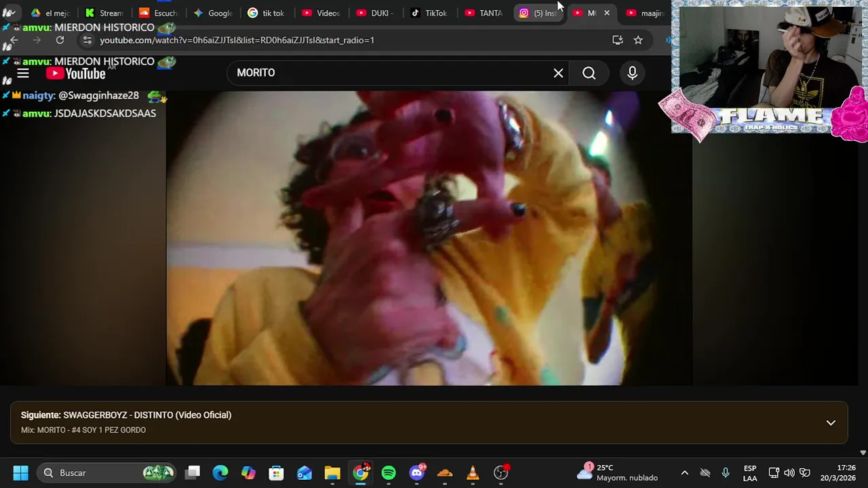Expand the Siguiente mix playlist chevron

pyautogui.click(x=831, y=422)
